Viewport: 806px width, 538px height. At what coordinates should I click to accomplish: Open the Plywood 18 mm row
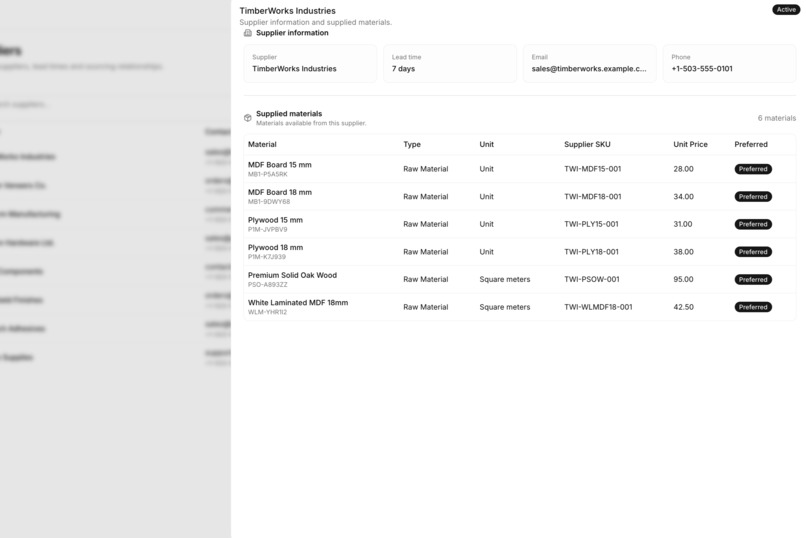pos(520,252)
